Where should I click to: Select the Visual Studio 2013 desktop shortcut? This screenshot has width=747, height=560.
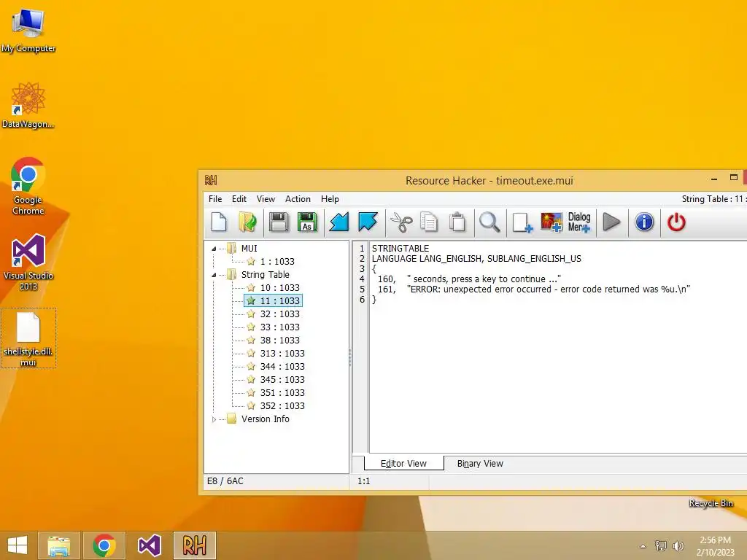[x=28, y=262]
